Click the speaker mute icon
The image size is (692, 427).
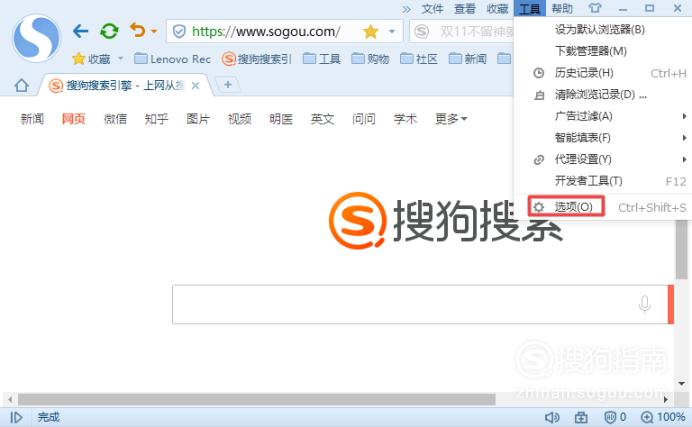(552, 417)
